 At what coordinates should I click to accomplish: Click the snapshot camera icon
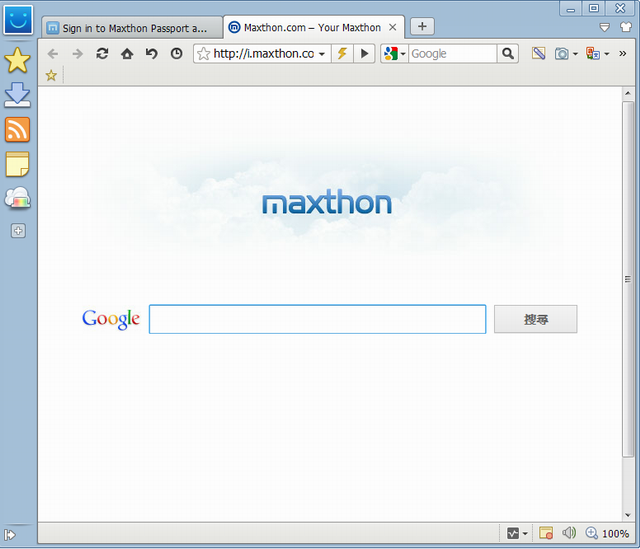[x=563, y=53]
